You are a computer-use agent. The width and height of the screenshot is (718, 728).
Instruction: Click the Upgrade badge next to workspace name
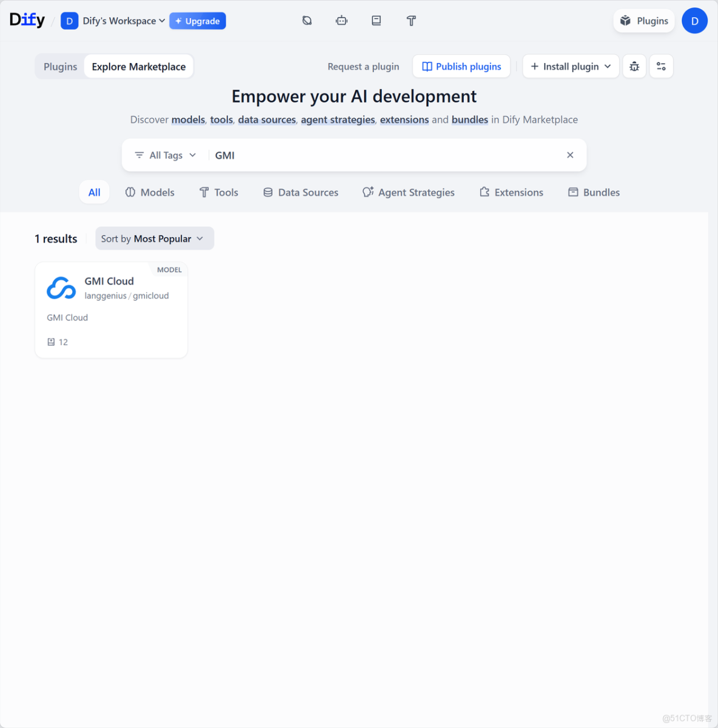198,20
